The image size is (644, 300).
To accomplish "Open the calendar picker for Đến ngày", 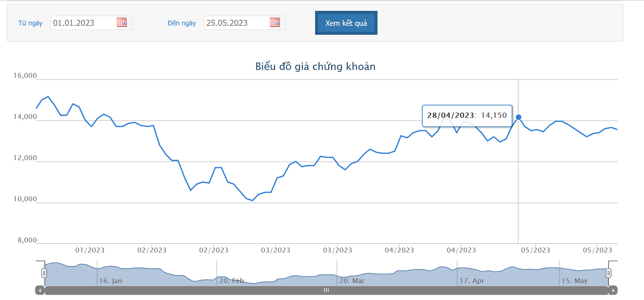I will (x=275, y=22).
